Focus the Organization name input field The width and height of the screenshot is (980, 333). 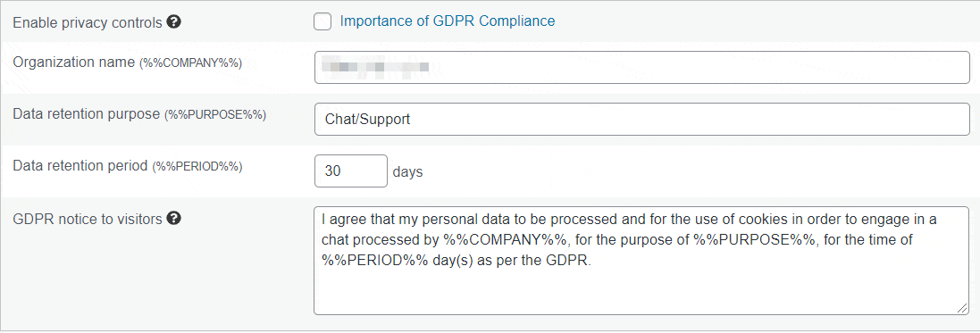click(x=642, y=68)
